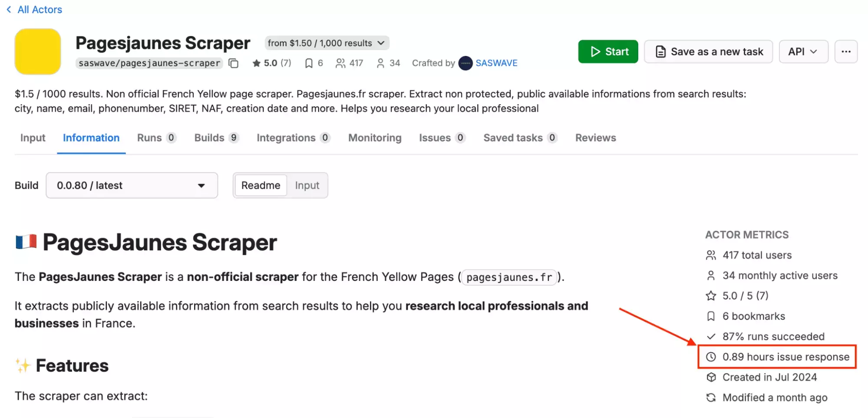
Task: Click the SASWAVE avatar icon
Action: 465,63
